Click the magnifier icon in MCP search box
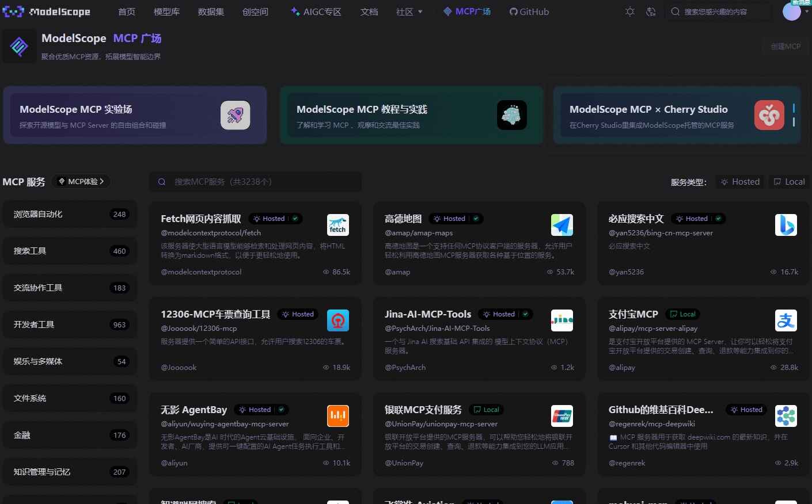 coord(162,182)
